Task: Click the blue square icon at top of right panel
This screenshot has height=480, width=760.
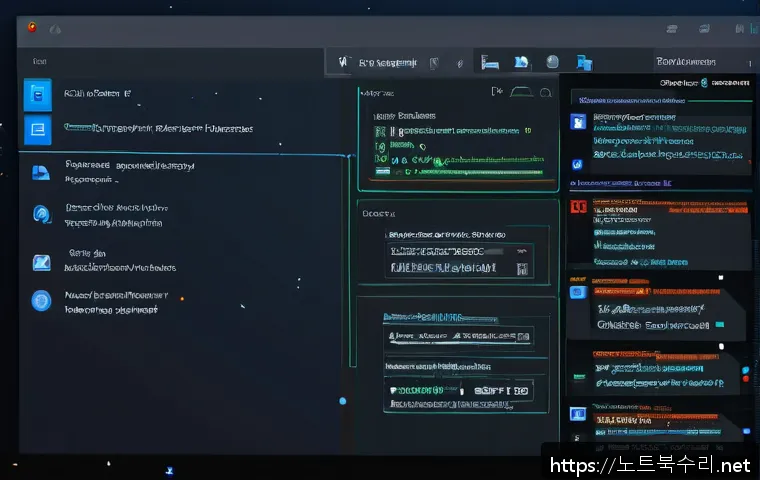Action: [x=577, y=122]
